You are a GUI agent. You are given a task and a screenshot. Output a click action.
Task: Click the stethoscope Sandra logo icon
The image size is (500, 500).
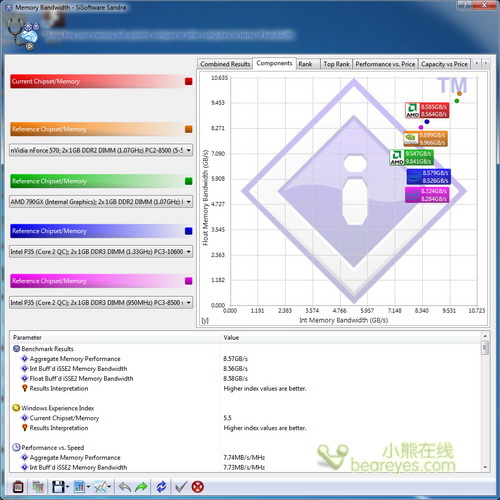pos(23,34)
